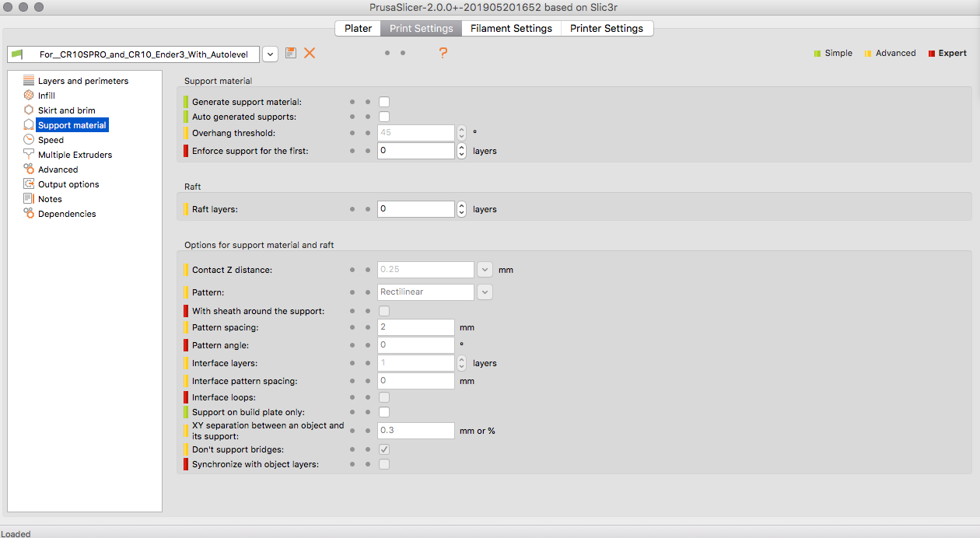The width and height of the screenshot is (980, 538).
Task: Open the Notes page icon
Action: (x=28, y=198)
